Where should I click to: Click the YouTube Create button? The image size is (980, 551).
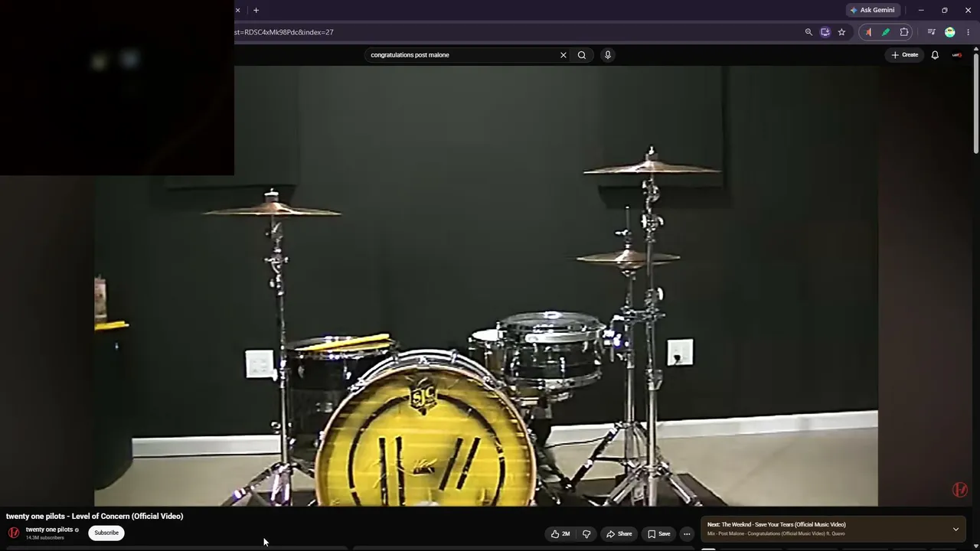coord(904,55)
